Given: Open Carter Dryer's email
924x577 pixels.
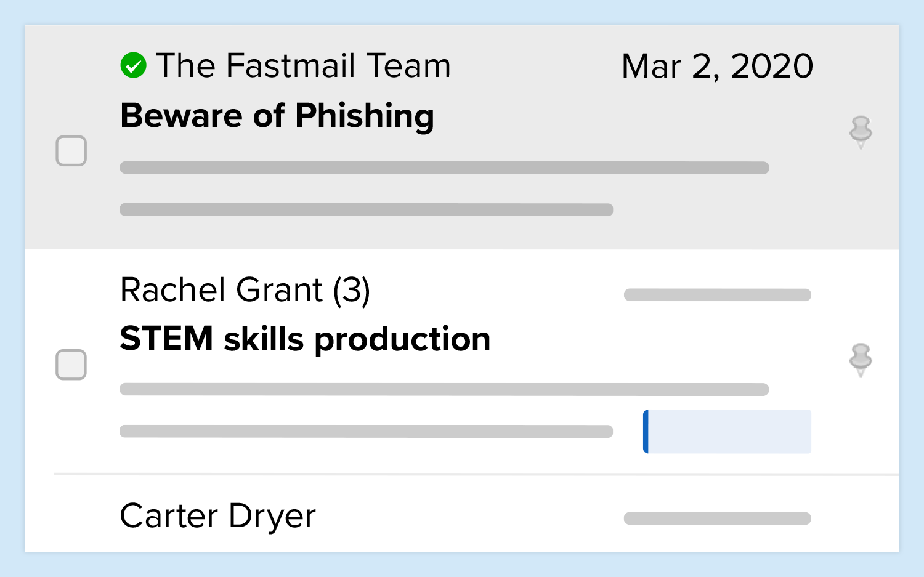Looking at the screenshot, I should point(217,516).
